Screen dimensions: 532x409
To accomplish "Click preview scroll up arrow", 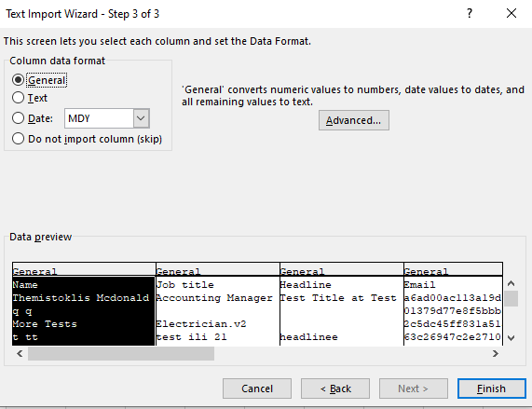I will (511, 283).
